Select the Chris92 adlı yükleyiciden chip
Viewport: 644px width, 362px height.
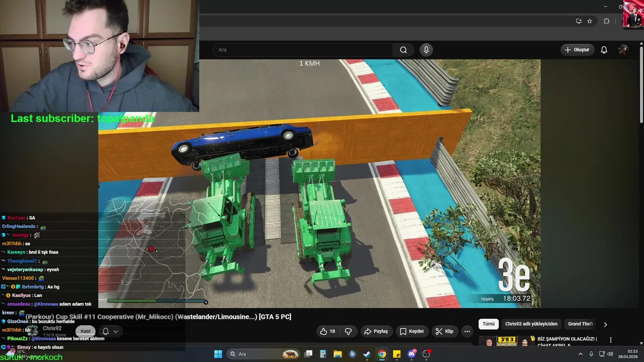[531, 324]
